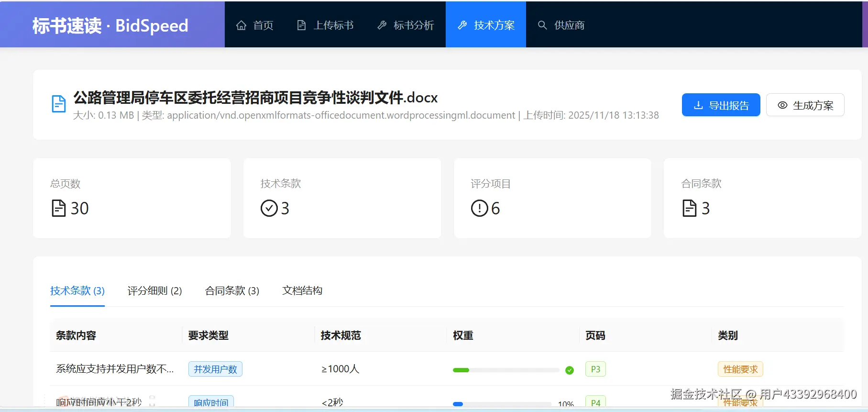The width and height of the screenshot is (868, 412).
Task: Click the search icon beside 供应商
Action: point(542,25)
